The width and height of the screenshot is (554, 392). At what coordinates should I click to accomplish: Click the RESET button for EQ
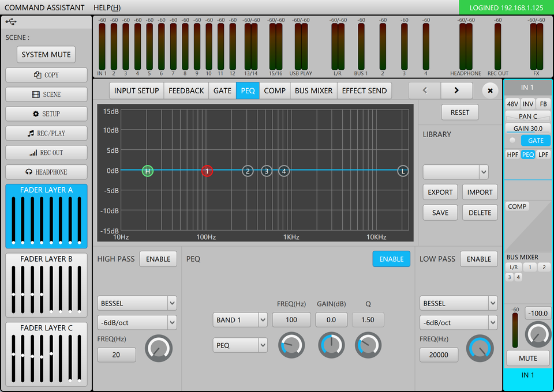tap(459, 112)
